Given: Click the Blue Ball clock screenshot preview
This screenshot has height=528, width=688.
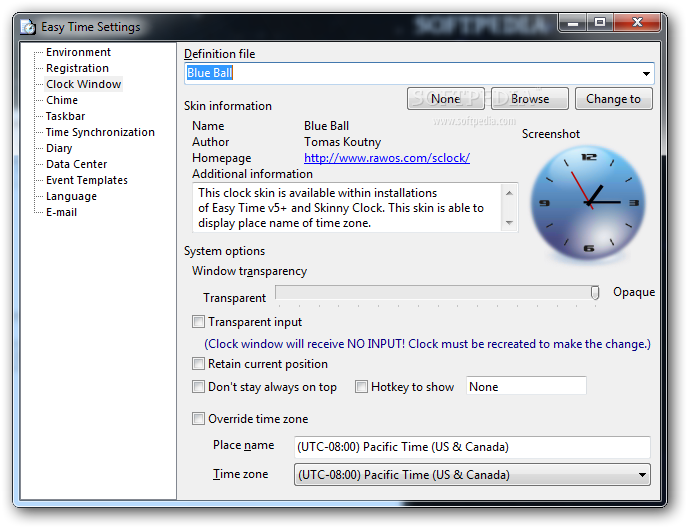Looking at the screenshot, I should 588,202.
